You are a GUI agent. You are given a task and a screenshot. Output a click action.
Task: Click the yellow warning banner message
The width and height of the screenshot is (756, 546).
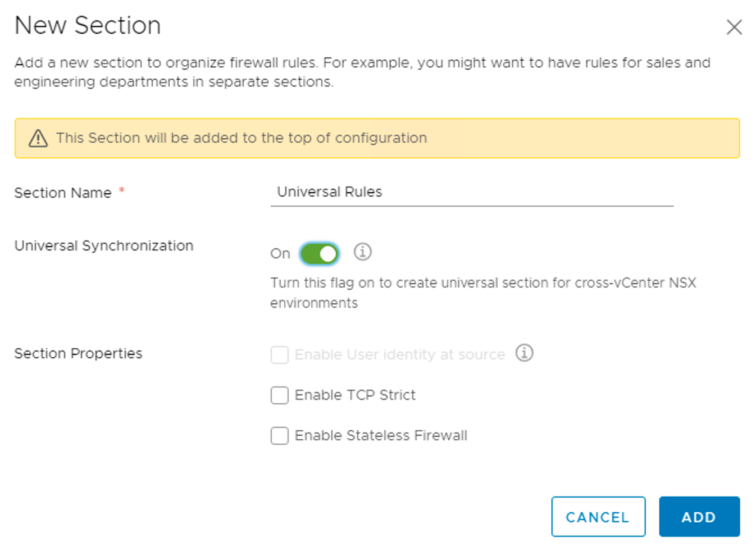pyautogui.click(x=242, y=138)
